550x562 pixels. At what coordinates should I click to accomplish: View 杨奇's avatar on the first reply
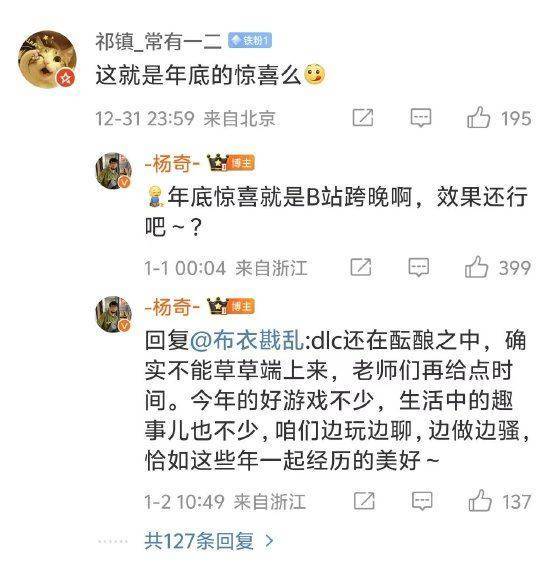tap(114, 171)
